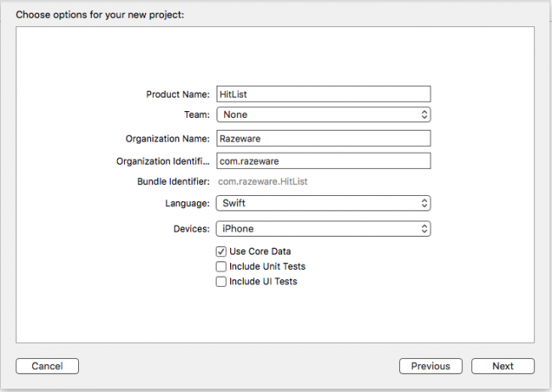Tick the Include UI Tests checkbox

(222, 282)
